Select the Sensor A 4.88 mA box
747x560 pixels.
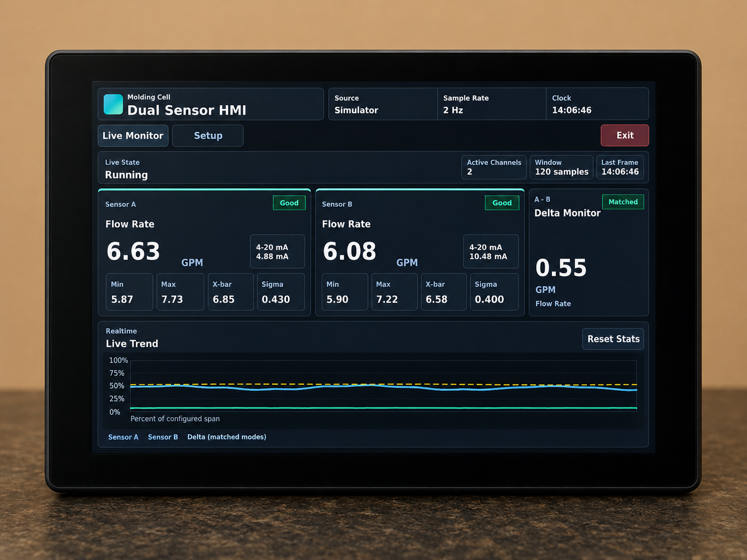pos(278,252)
